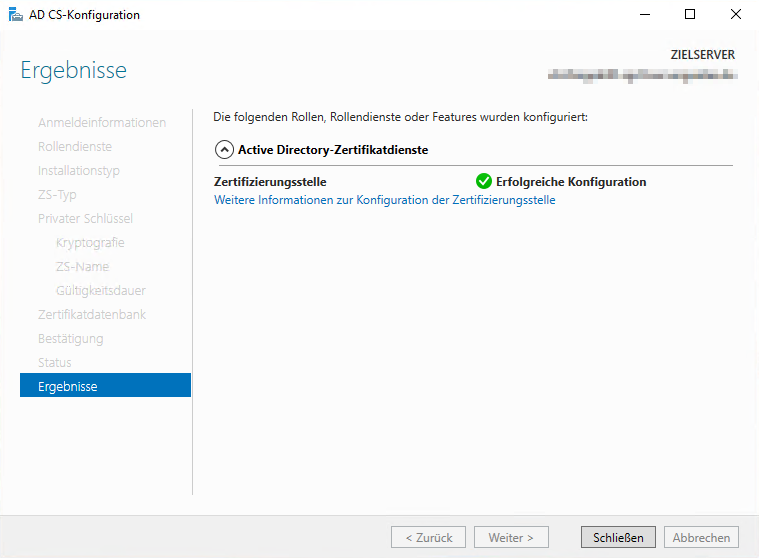
Task: Close the AD CS-Konfiguration window
Action: 735,15
